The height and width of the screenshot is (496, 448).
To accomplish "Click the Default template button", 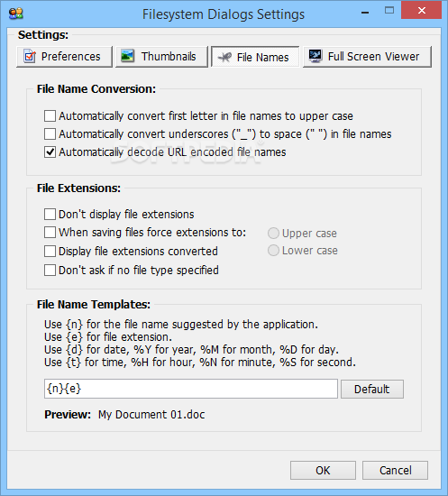I will pos(371,389).
